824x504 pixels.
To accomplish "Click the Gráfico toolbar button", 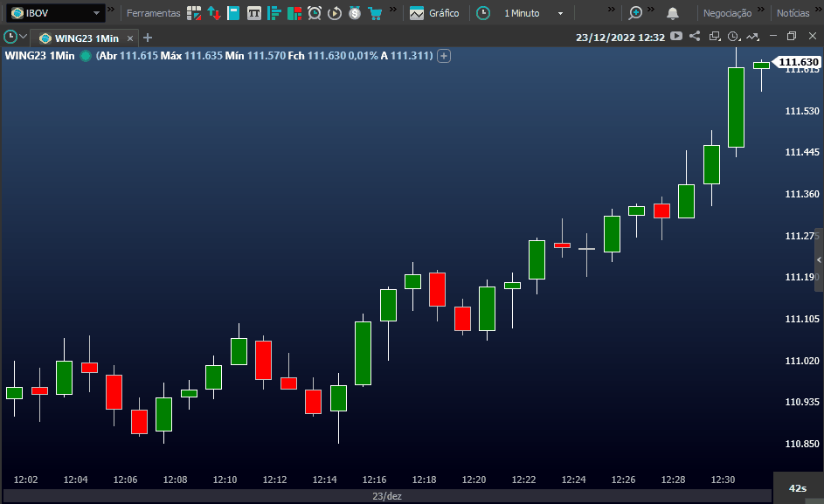I will (434, 13).
